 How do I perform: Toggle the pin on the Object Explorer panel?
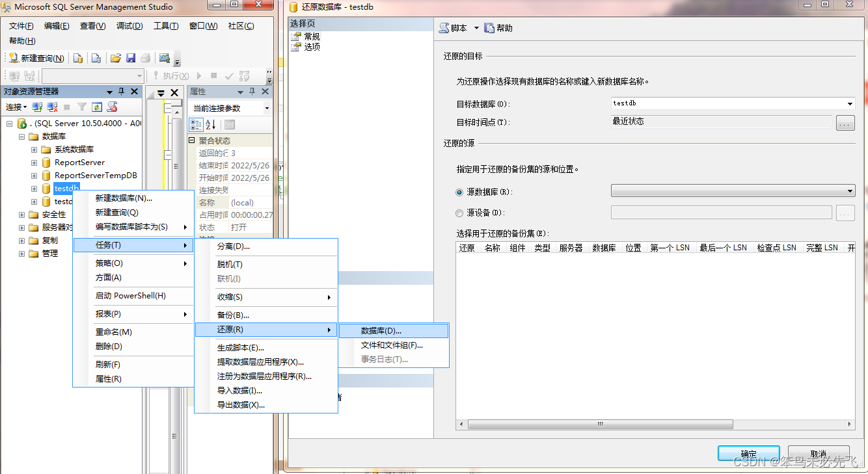[x=122, y=91]
